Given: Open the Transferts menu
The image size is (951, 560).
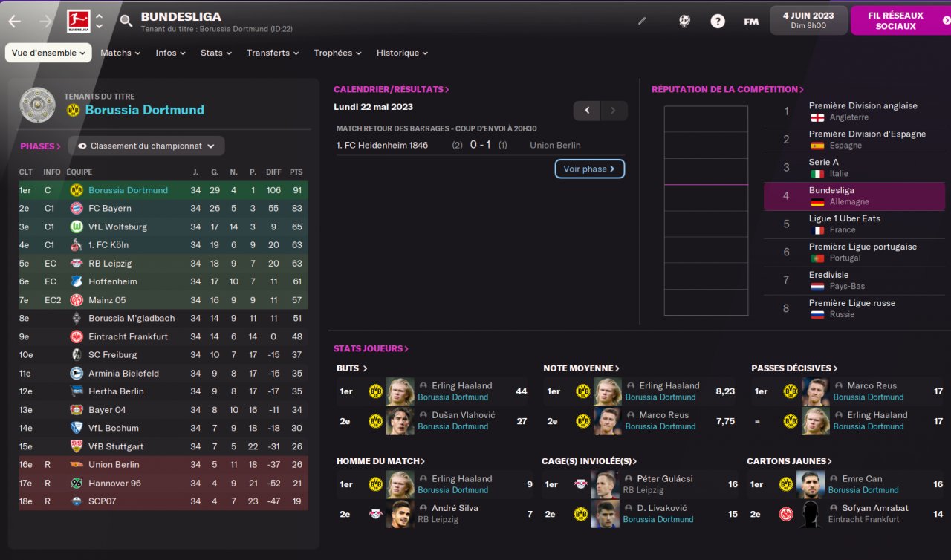Looking at the screenshot, I should [273, 53].
